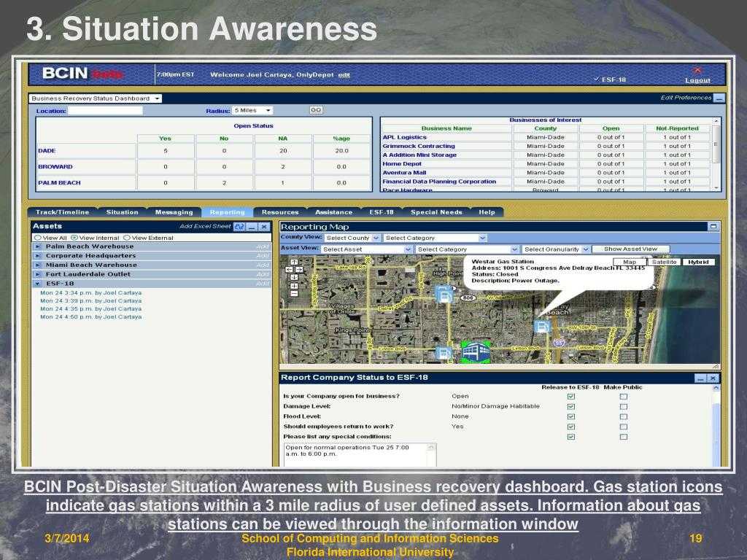The width and height of the screenshot is (747, 560).
Task: Minimize the Report Company Status panel
Action: (700, 378)
